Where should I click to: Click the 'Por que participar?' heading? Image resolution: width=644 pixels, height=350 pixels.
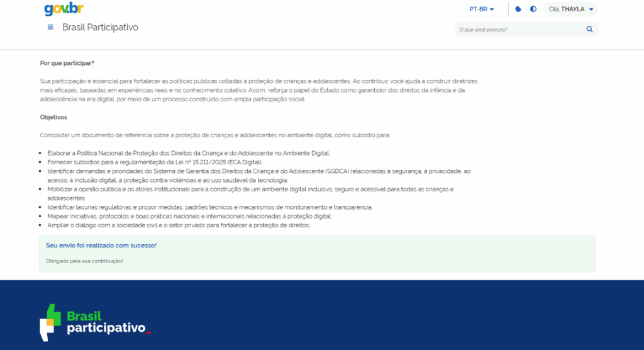pos(67,63)
